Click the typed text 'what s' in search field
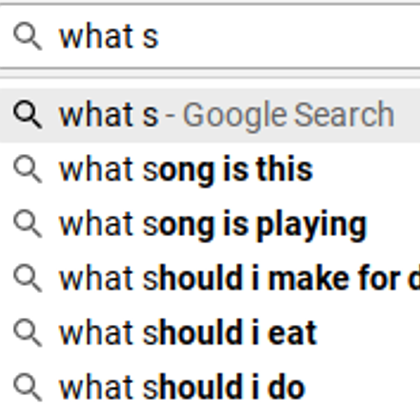The image size is (420, 420). [109, 36]
